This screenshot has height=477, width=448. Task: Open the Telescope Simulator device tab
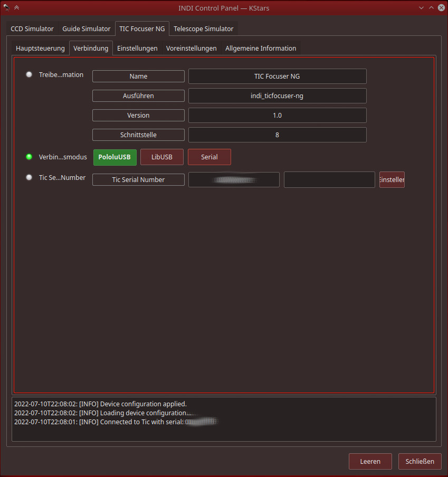[203, 28]
